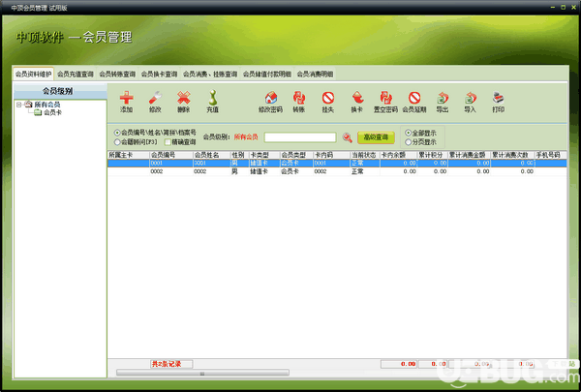
Task: Click the 会员级别 panel header
Action: [60, 91]
